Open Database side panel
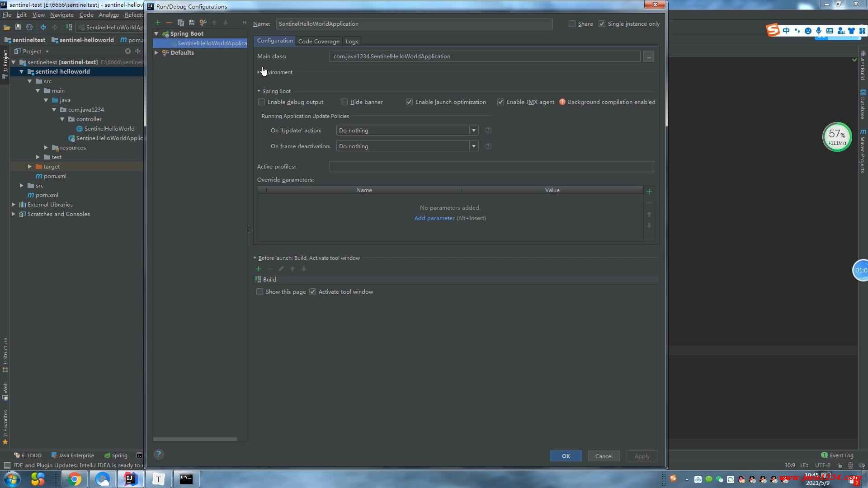 (863, 104)
